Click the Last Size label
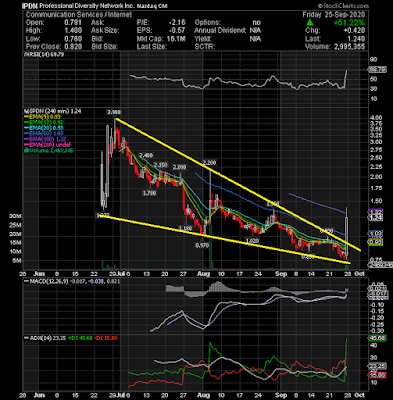Image resolution: width=393 pixels, height=400 pixels. point(152,47)
